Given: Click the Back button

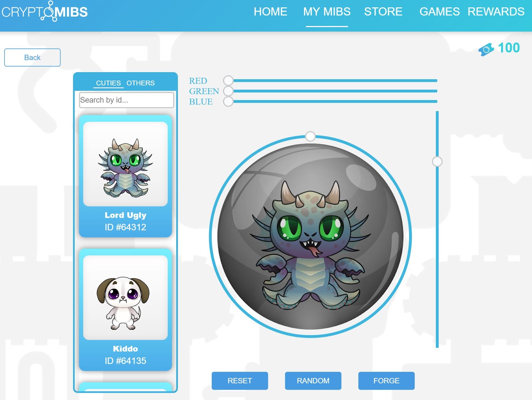Looking at the screenshot, I should pyautogui.click(x=32, y=58).
